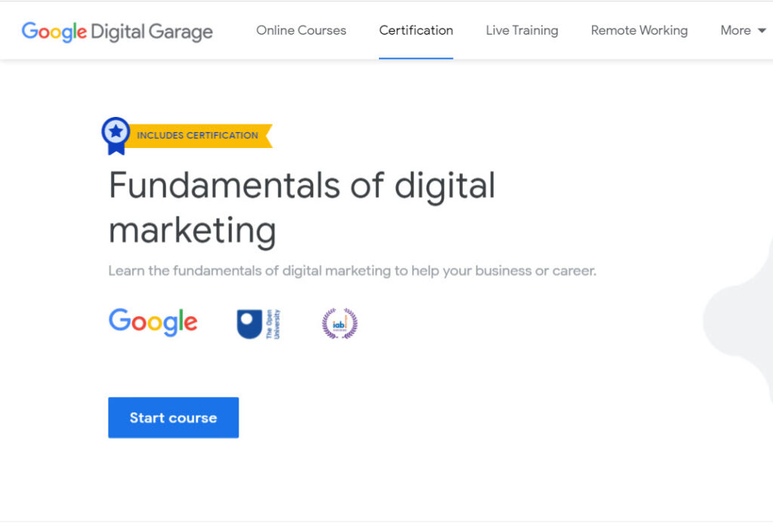Click the blue star ribbon badge icon
Viewport: 773px width, 532px height.
(x=115, y=135)
